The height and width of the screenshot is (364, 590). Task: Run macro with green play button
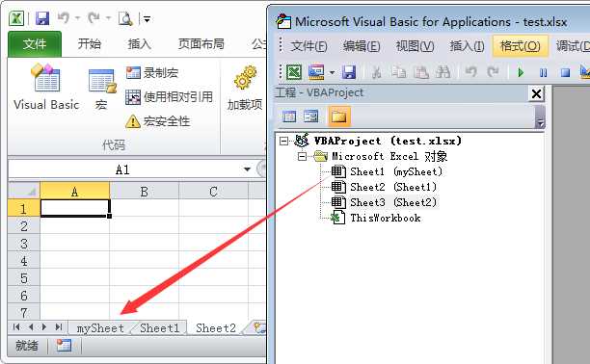(x=521, y=72)
